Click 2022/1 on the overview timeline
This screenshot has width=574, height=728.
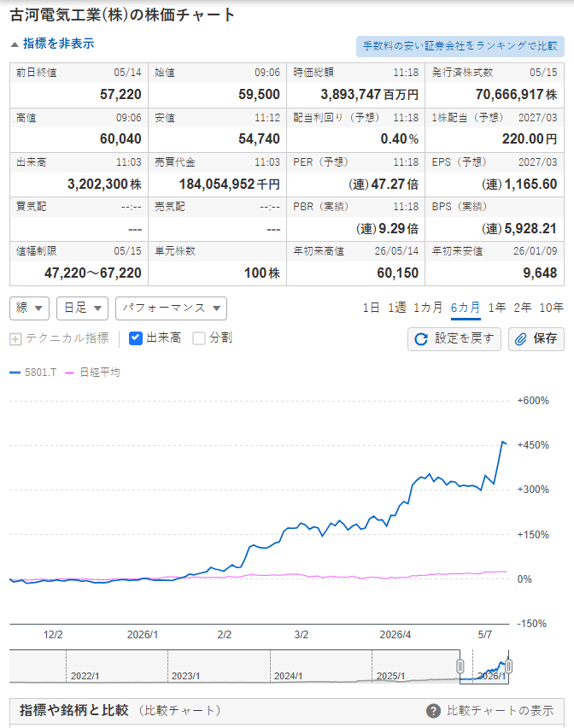85,676
